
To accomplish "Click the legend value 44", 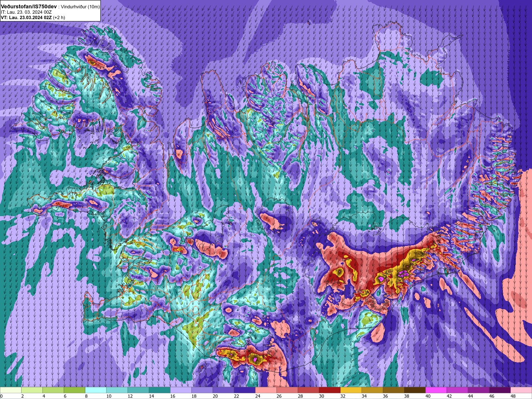I will pos(470,396).
